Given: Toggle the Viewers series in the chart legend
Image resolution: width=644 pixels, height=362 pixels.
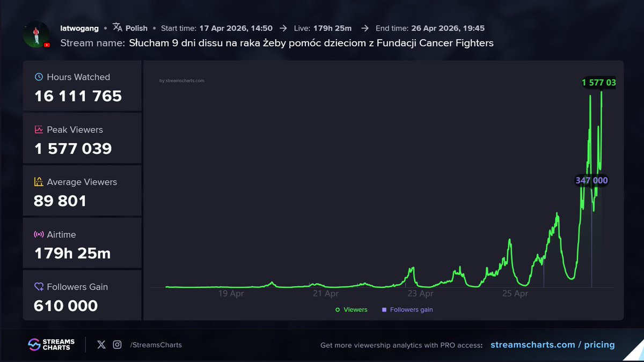Looking at the screenshot, I should [351, 309].
